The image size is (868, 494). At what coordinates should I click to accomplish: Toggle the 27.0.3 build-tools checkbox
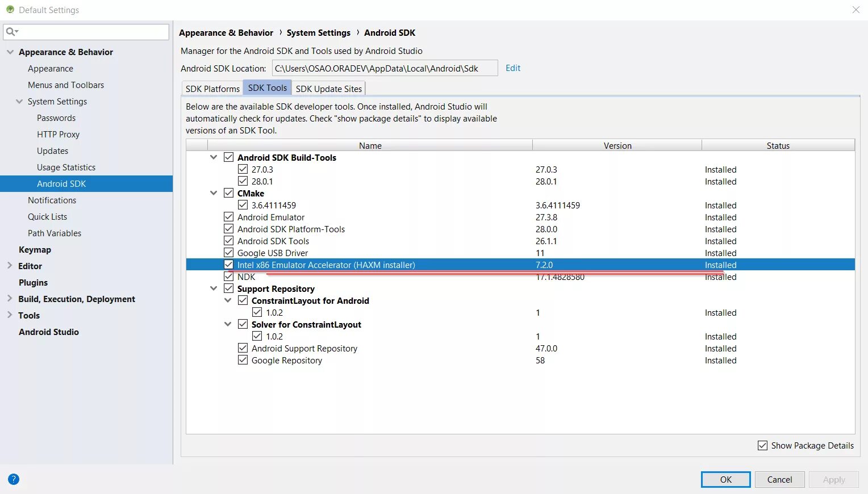pos(243,169)
